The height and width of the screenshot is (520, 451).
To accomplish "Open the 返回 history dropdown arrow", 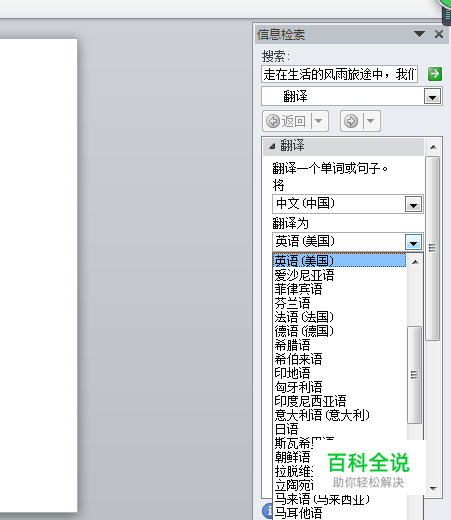I will tap(319, 121).
